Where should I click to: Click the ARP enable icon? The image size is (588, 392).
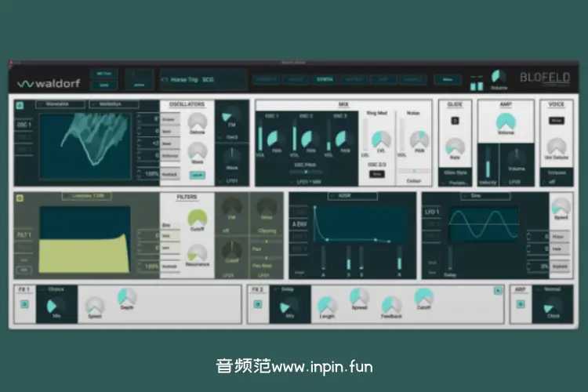pos(521,304)
